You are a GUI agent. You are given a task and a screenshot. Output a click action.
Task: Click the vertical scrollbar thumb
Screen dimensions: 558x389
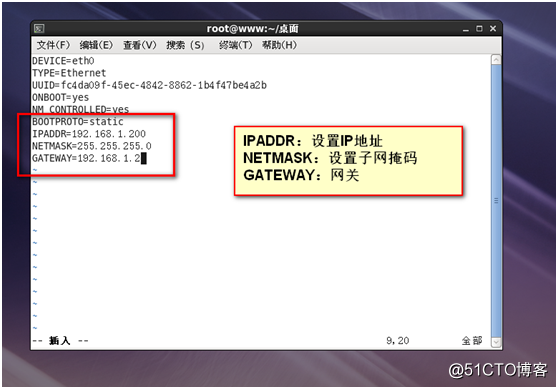pyautogui.click(x=496, y=201)
